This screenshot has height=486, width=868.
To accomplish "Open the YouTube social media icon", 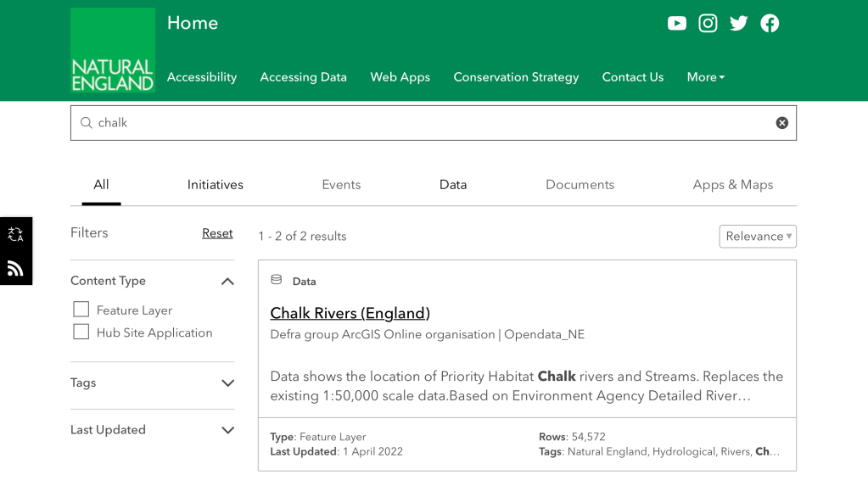I will point(676,24).
